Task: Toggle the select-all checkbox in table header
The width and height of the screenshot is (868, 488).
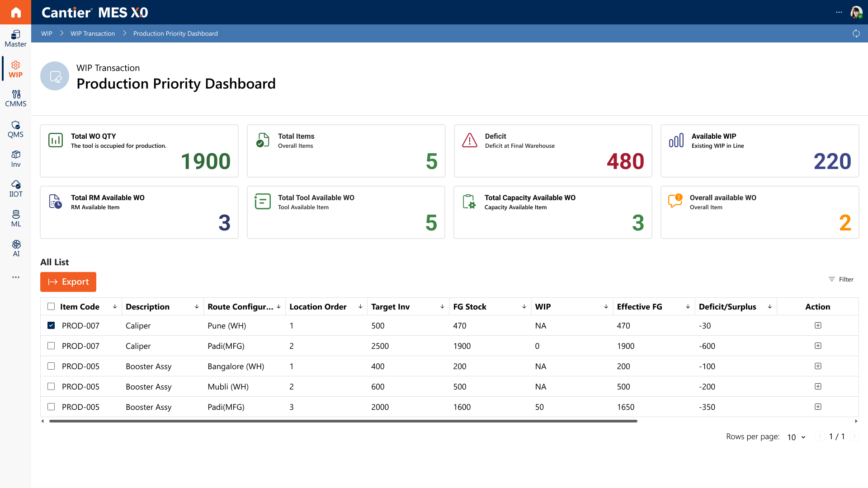Action: point(51,306)
